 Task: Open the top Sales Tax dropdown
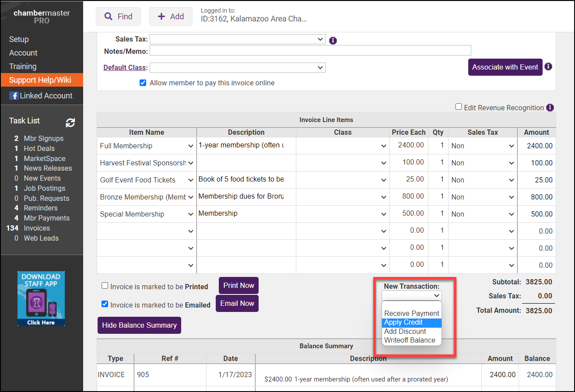click(237, 39)
